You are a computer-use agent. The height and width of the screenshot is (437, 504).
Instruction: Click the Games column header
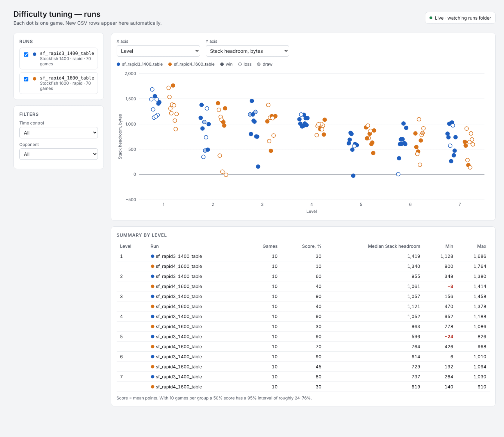[270, 246]
